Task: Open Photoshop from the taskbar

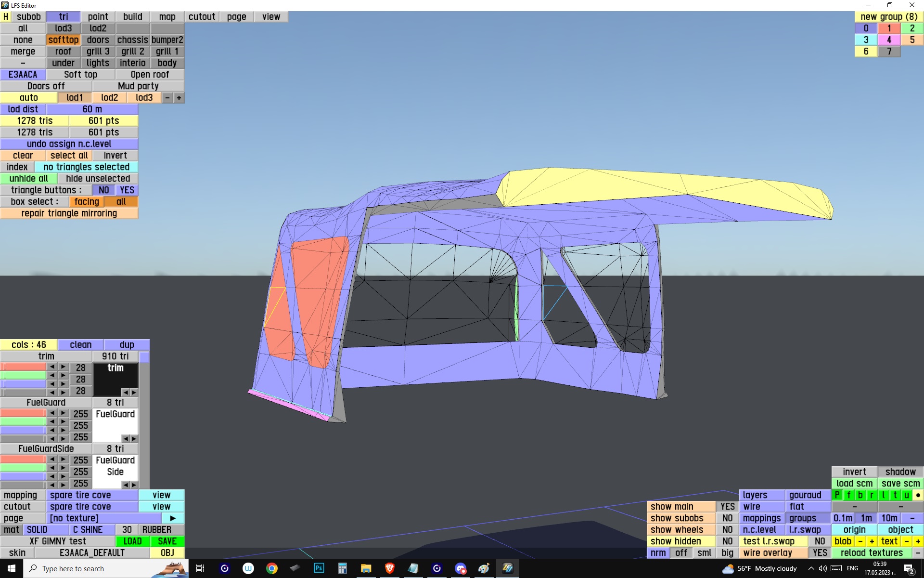Action: tap(319, 568)
